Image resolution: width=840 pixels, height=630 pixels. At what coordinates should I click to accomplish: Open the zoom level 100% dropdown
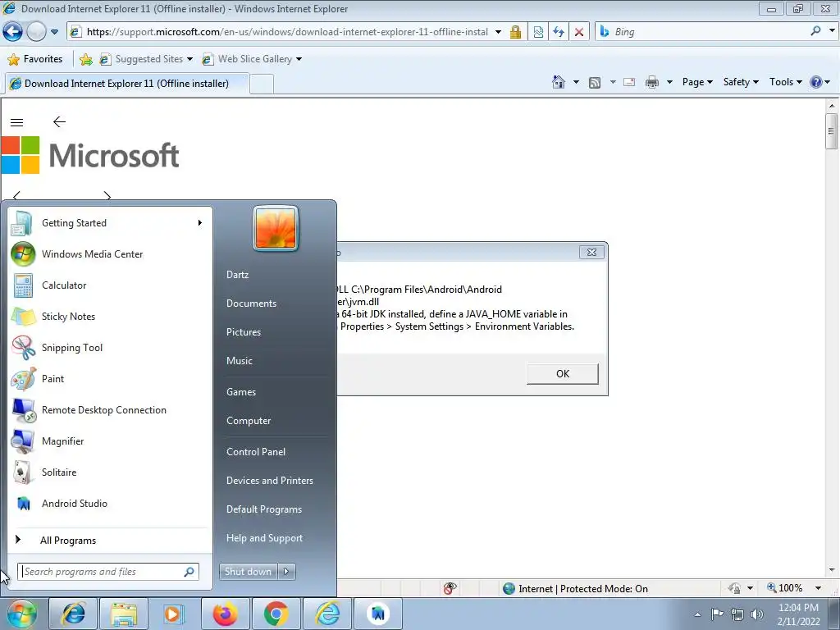click(x=818, y=588)
